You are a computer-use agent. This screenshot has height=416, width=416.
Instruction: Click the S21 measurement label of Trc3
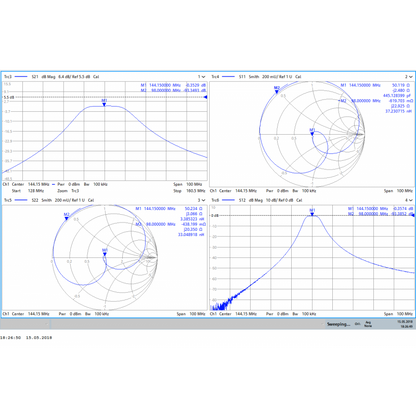35,77
